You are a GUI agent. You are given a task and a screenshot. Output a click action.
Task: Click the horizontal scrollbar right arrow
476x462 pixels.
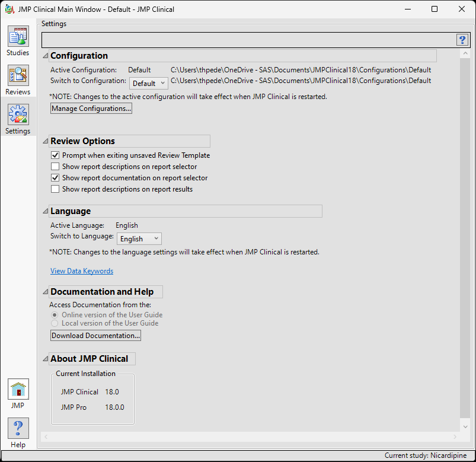455,436
